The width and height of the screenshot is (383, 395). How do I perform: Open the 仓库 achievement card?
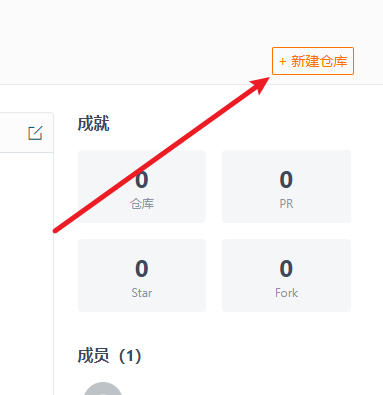coord(142,186)
